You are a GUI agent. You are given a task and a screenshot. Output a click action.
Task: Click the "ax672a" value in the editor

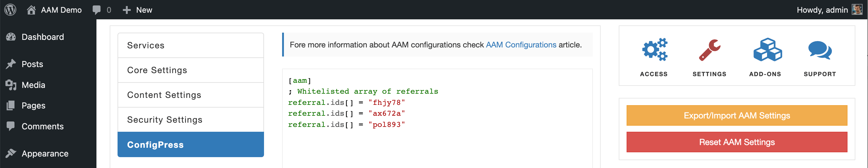pos(386,113)
